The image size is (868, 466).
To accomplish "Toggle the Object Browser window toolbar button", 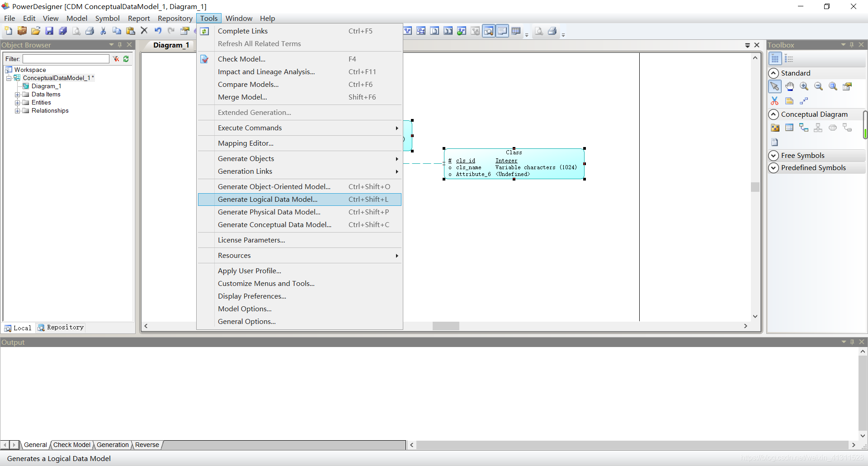I will [x=489, y=31].
